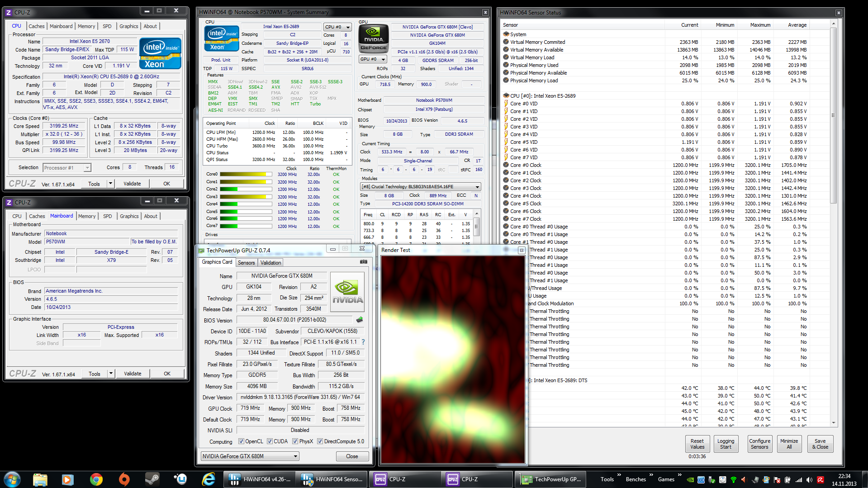The image size is (868, 488).
Task: Click the GPU-Z save BIOS chip icon
Action: click(360, 320)
